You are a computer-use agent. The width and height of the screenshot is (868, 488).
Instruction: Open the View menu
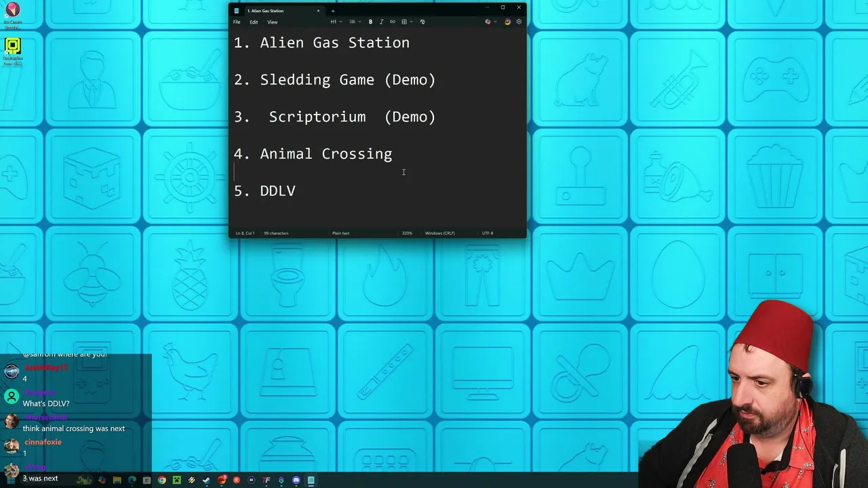[x=272, y=22]
